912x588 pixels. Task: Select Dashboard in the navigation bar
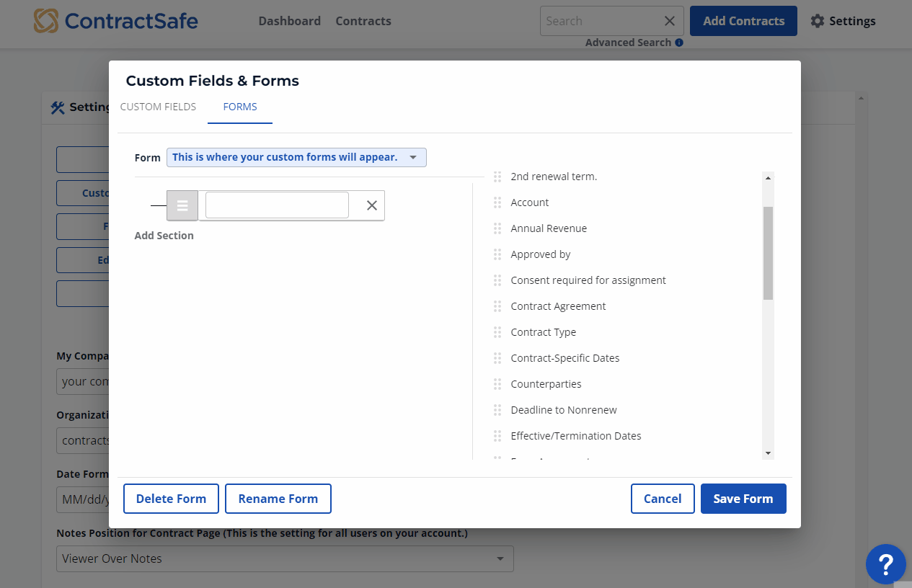[x=289, y=21]
